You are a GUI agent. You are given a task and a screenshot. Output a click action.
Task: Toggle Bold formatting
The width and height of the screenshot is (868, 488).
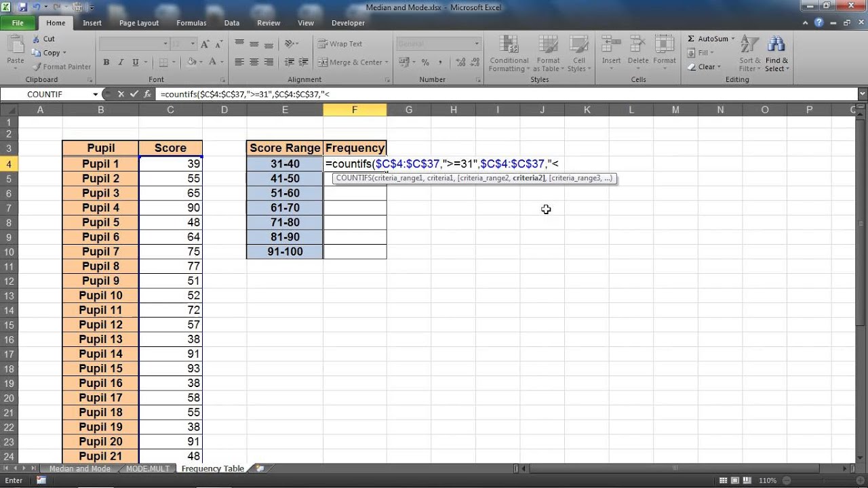coord(106,62)
